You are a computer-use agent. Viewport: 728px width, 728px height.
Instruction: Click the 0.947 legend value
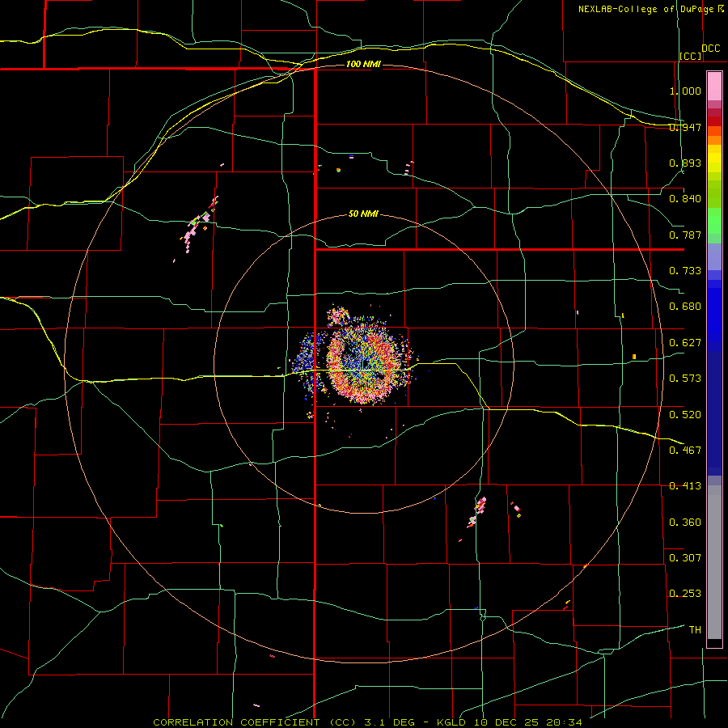[x=685, y=127]
